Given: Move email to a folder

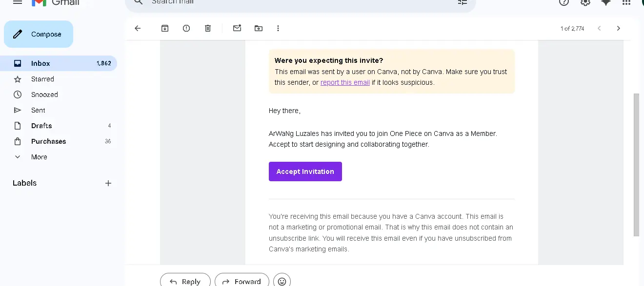Looking at the screenshot, I should tap(259, 28).
